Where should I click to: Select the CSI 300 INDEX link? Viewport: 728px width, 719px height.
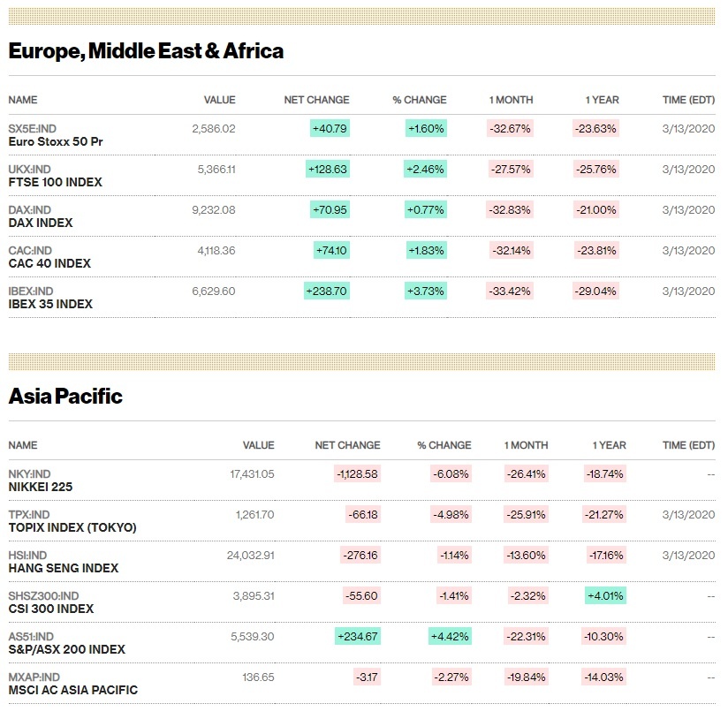(x=51, y=609)
